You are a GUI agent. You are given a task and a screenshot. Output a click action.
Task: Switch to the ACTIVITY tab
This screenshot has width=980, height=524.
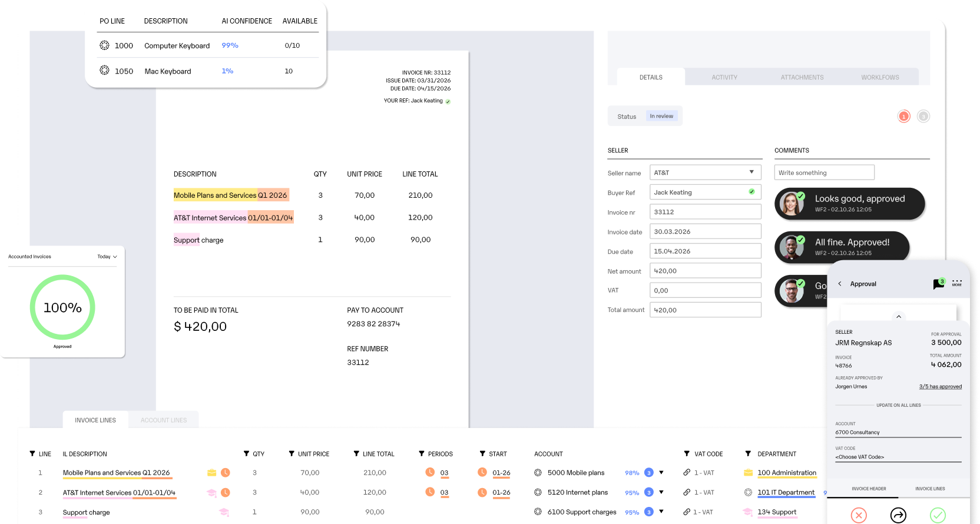pyautogui.click(x=724, y=77)
